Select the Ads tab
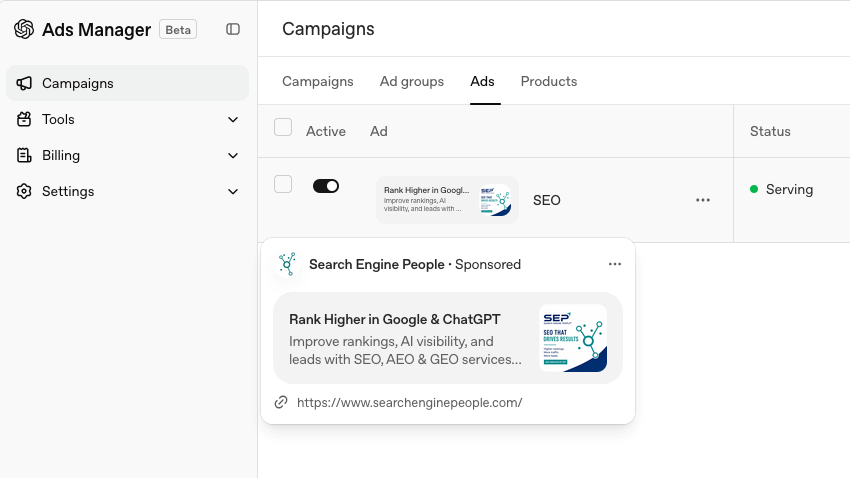Viewport: 850px width, 478px height. click(x=482, y=81)
